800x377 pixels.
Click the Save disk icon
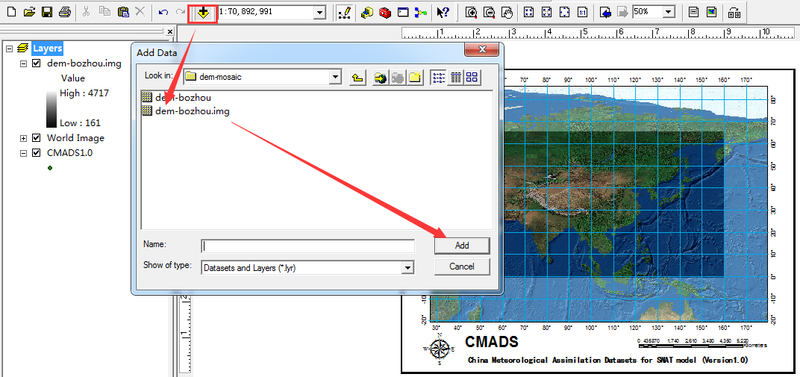tap(47, 12)
